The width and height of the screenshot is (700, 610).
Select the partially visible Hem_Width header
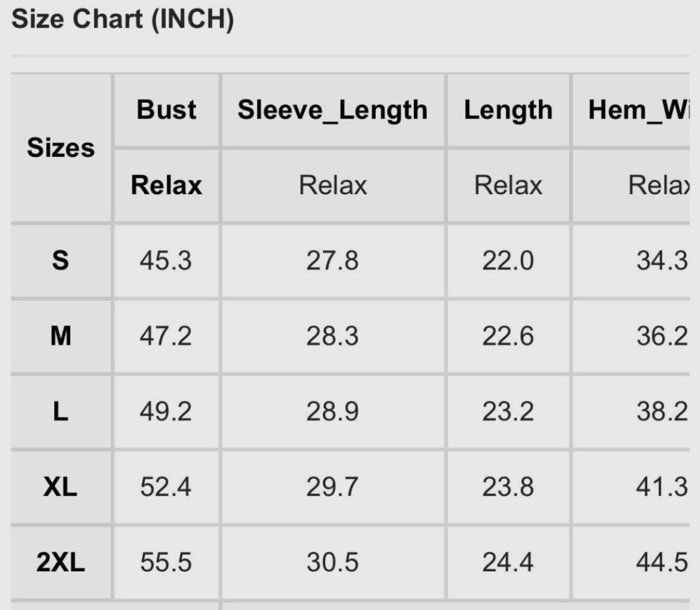(x=639, y=110)
